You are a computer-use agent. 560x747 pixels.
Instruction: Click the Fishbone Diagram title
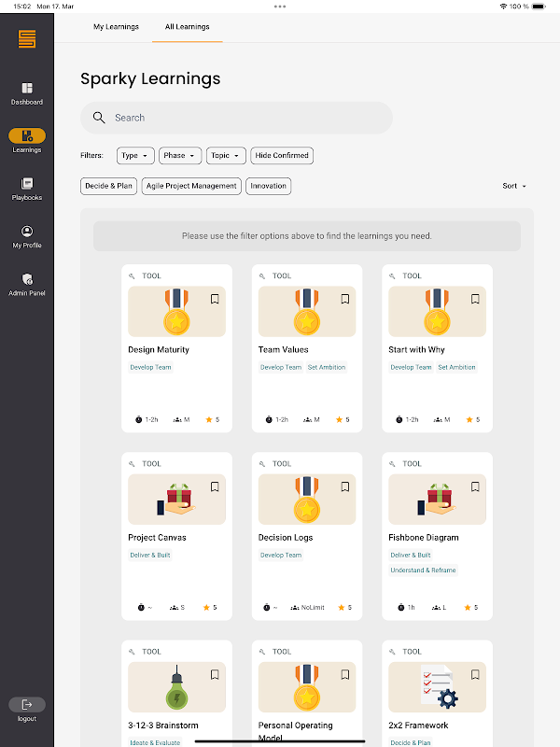click(x=424, y=538)
